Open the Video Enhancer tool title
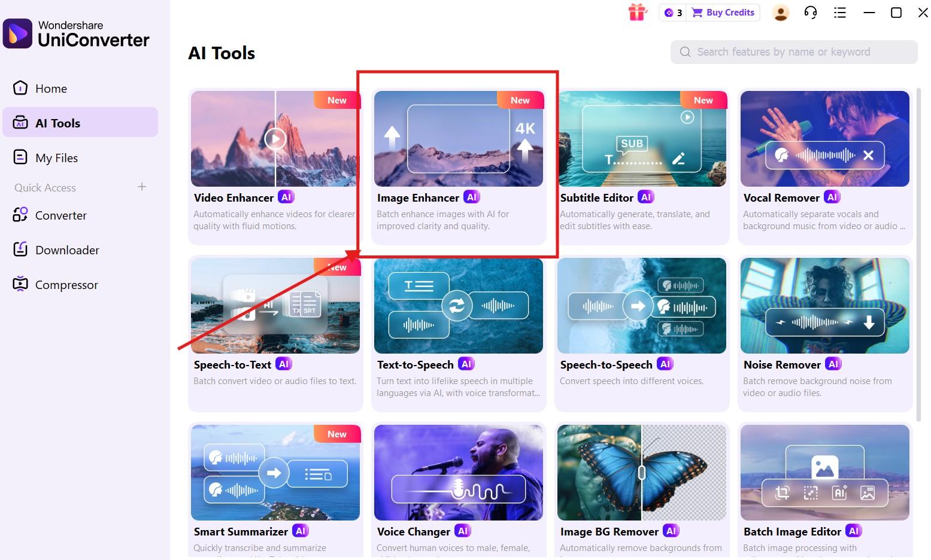The height and width of the screenshot is (560, 931). point(233,197)
